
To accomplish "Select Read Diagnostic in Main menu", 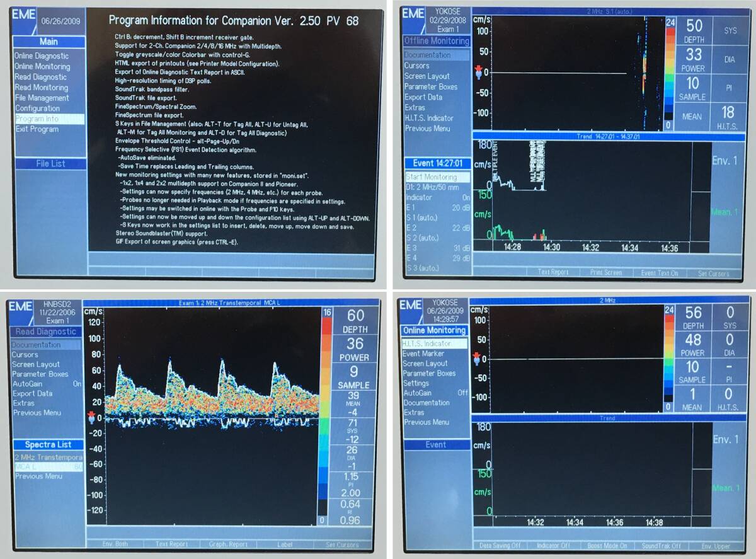I will point(40,77).
